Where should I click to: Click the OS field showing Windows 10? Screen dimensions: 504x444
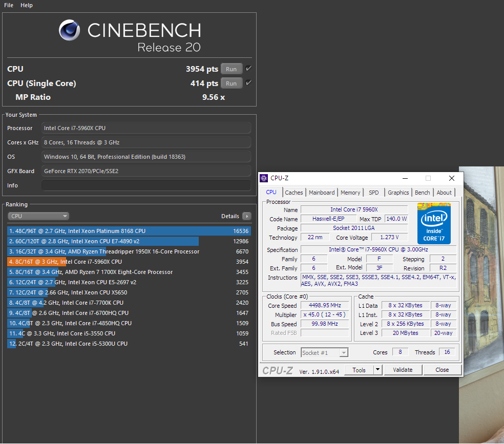146,157
